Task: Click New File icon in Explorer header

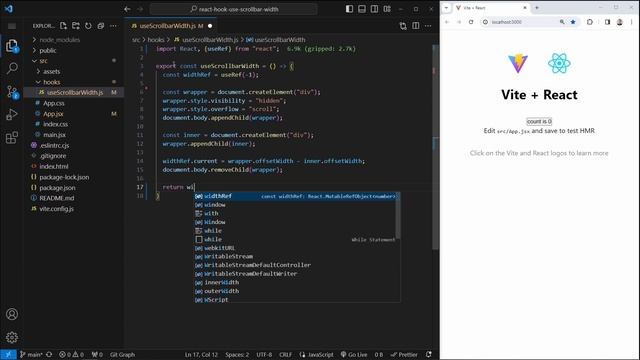Action: pyautogui.click(x=63, y=26)
